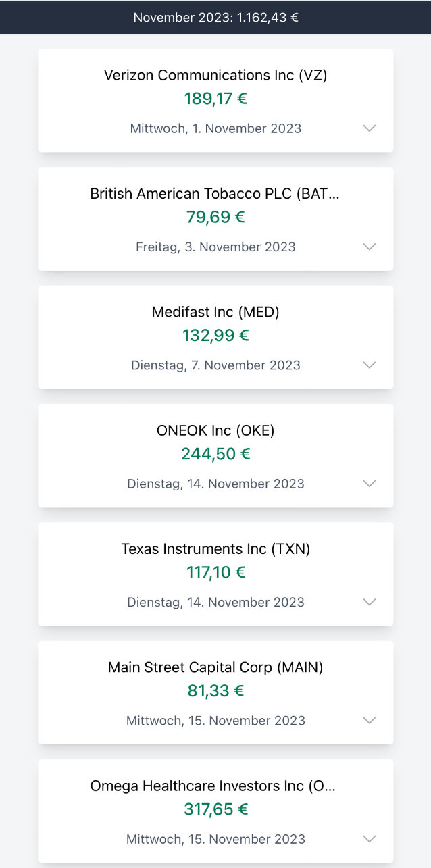Screen dimensions: 431x868
Task: Expand the British American Tobacco chevron
Action: (369, 247)
